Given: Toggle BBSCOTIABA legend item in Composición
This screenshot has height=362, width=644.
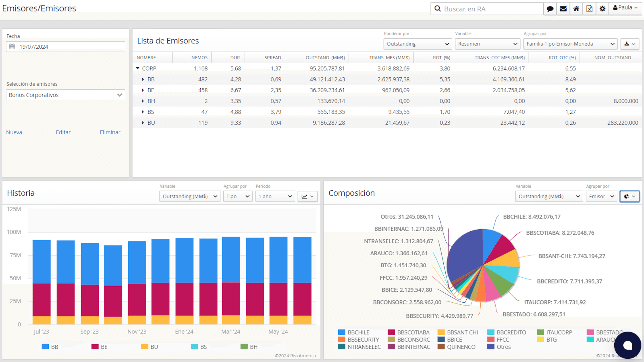Looking at the screenshot, I should click(409, 332).
